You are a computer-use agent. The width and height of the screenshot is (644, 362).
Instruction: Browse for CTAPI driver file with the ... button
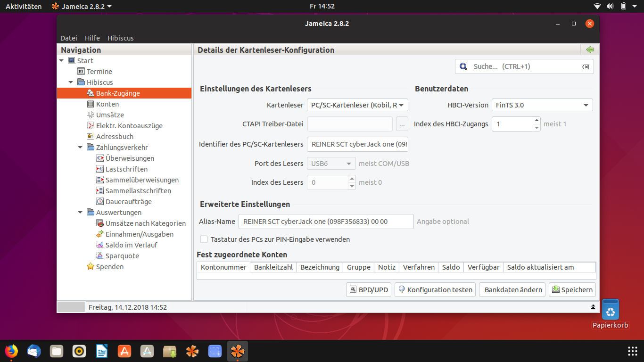tap(402, 124)
